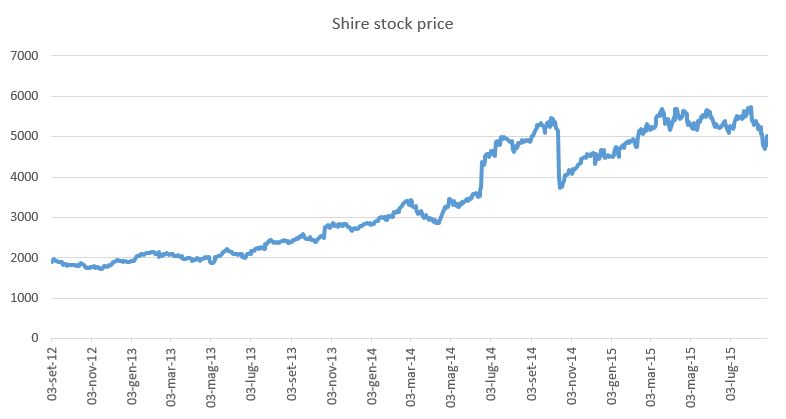Click the "Shire stock price" chart title
Viewport: 786px width, 419px height.
(x=392, y=23)
